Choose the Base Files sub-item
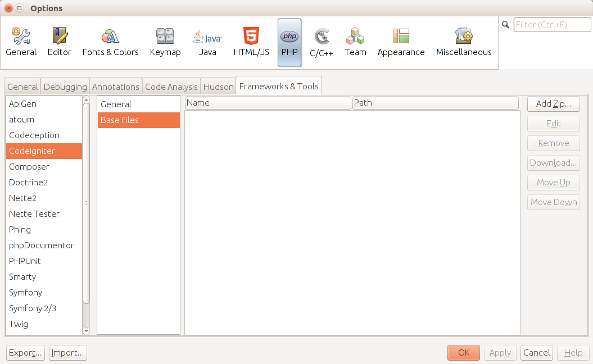 click(x=138, y=120)
